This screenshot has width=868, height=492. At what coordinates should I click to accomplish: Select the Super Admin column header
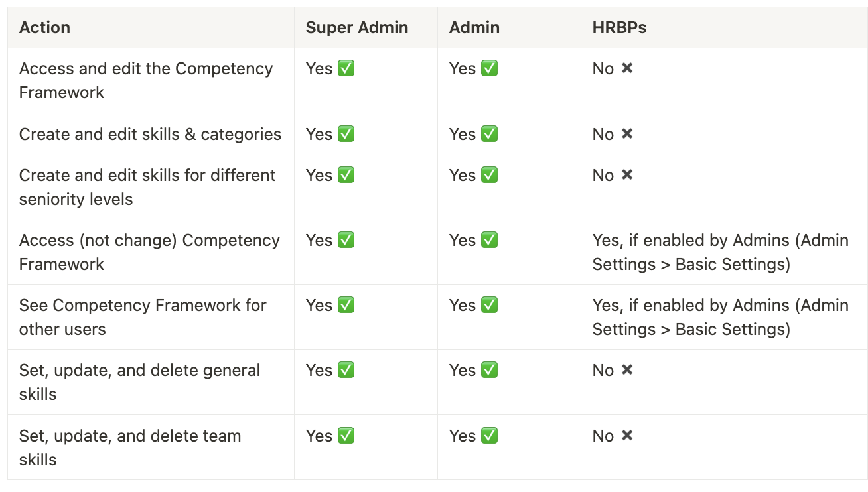click(357, 28)
